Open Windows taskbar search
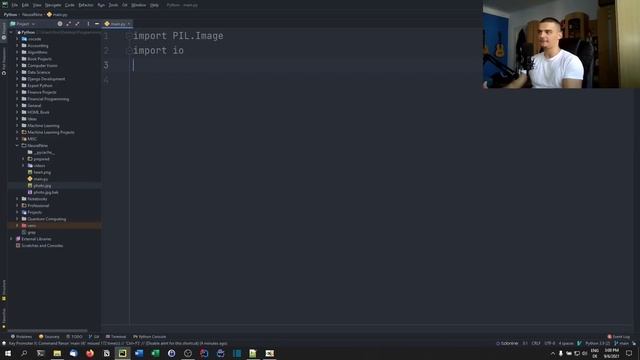The image size is (640, 360). [24, 353]
